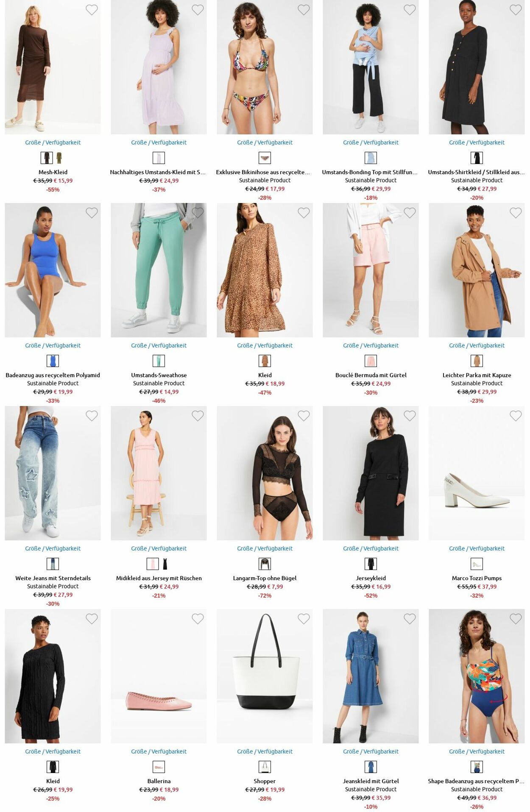Toggle wishlist heart for Ballerina shoes
Screen dimensions: 530x812
(198, 619)
